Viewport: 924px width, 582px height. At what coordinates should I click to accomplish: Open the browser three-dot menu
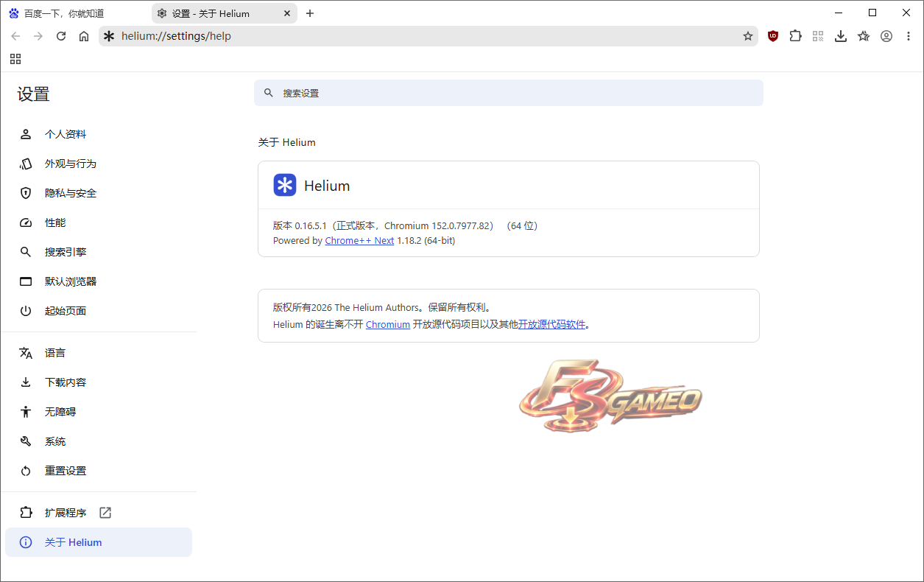[909, 36]
